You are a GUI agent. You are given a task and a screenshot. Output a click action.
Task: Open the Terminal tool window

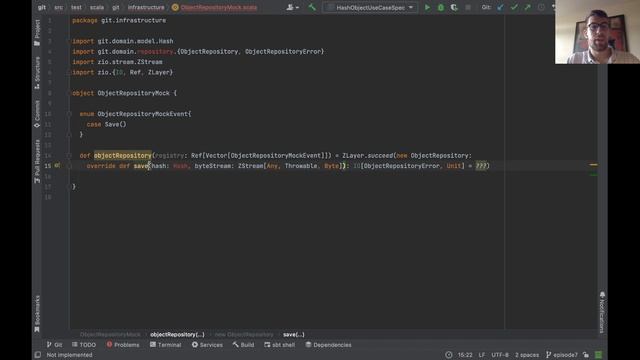pos(165,345)
